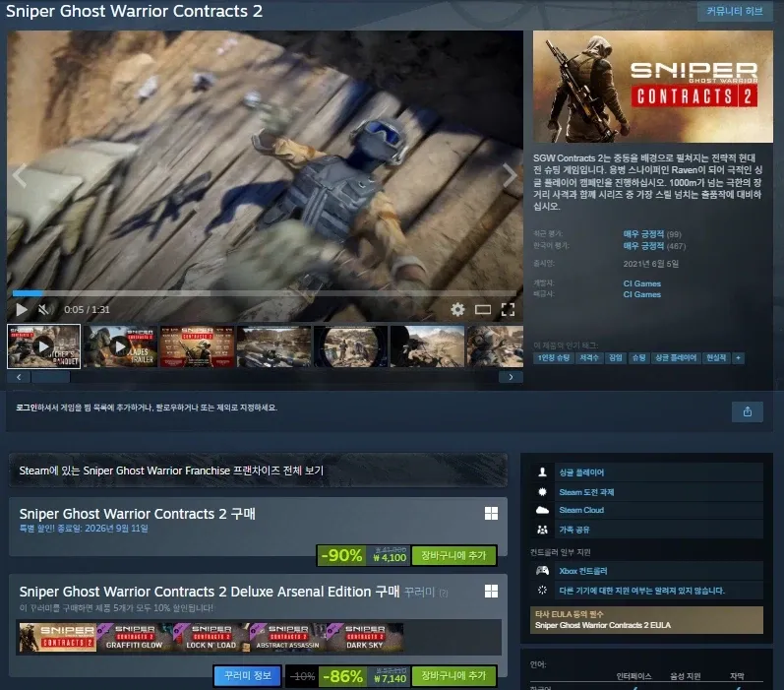784x690 pixels.
Task: Select the 1인칭 슈팅 tag
Action: click(554, 357)
